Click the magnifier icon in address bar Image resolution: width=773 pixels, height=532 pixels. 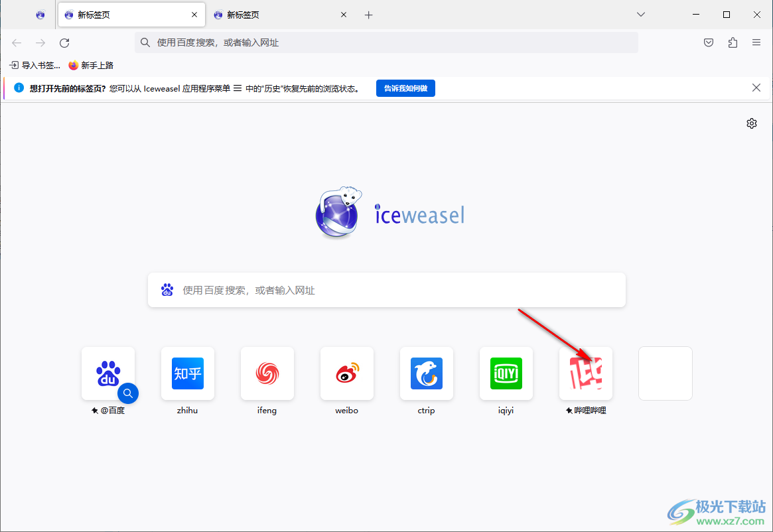(145, 42)
